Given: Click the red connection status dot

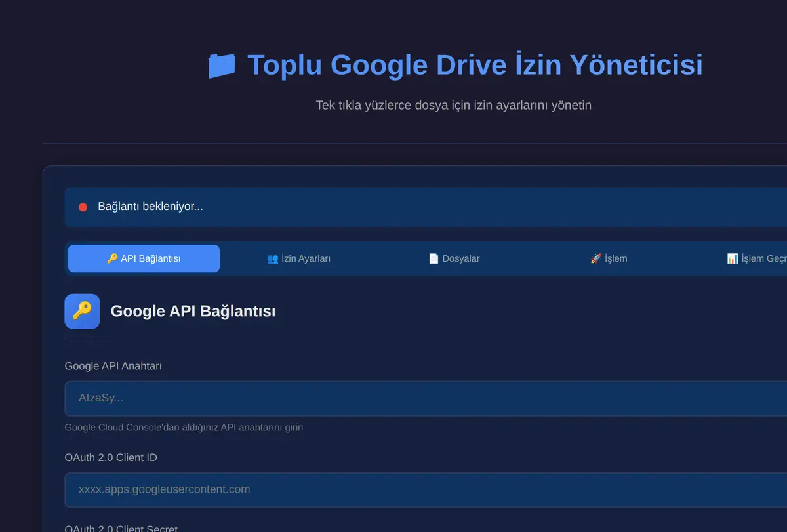Looking at the screenshot, I should [83, 207].
